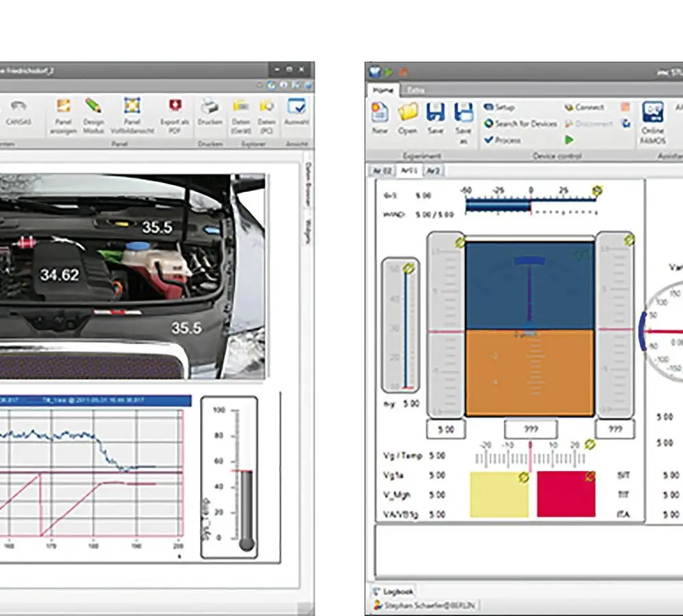Click the blue and orange artificial horizon display
This screenshot has height=616, width=683.
click(x=530, y=329)
